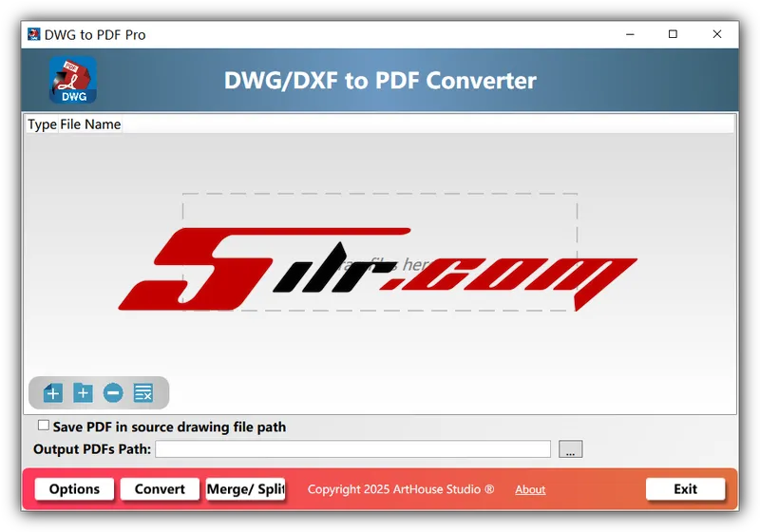
Task: Click the add folder icon
Action: click(x=83, y=392)
